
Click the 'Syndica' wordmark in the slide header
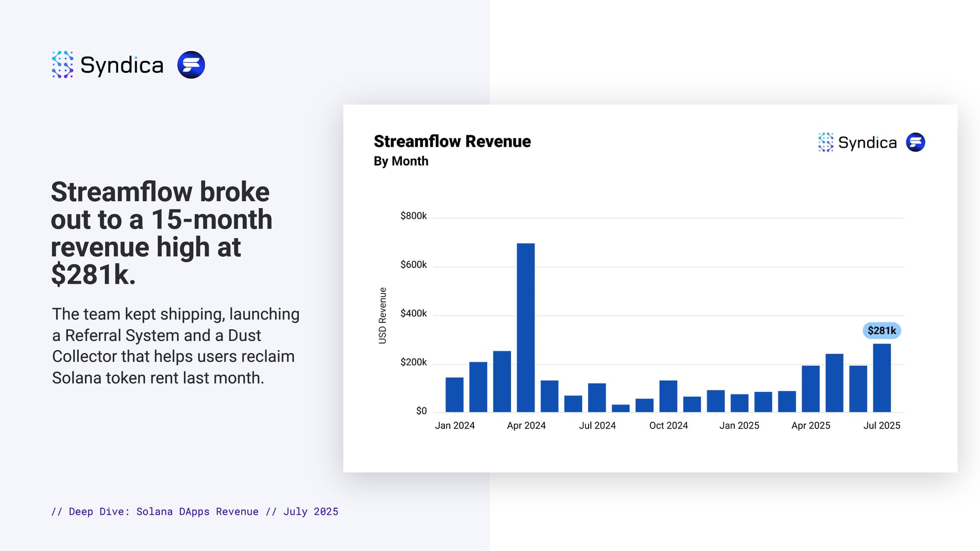(x=122, y=65)
